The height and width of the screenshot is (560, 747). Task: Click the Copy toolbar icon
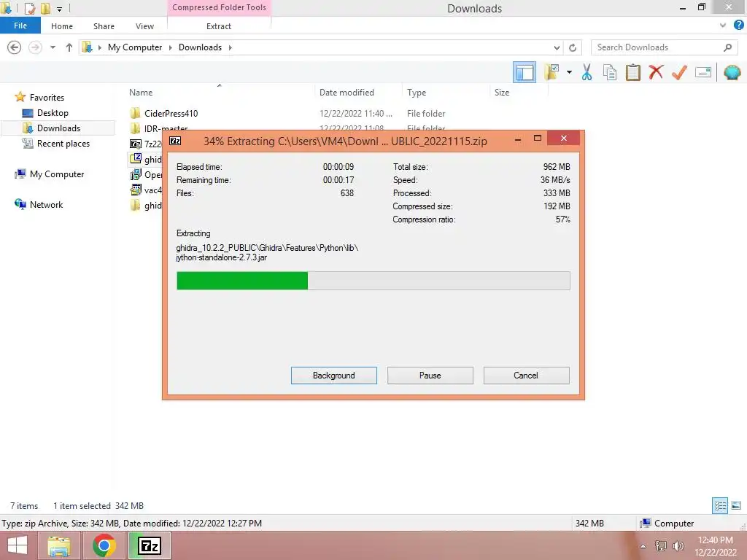(x=610, y=72)
